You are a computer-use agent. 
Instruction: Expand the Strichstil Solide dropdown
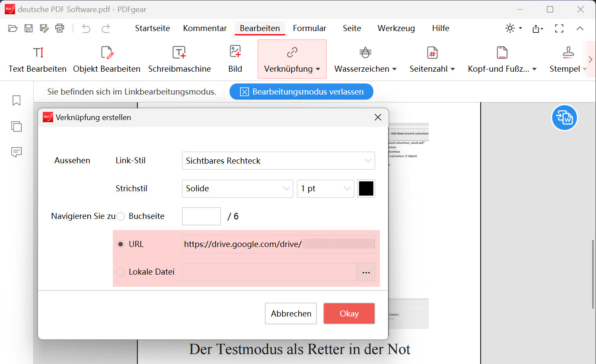click(x=237, y=189)
